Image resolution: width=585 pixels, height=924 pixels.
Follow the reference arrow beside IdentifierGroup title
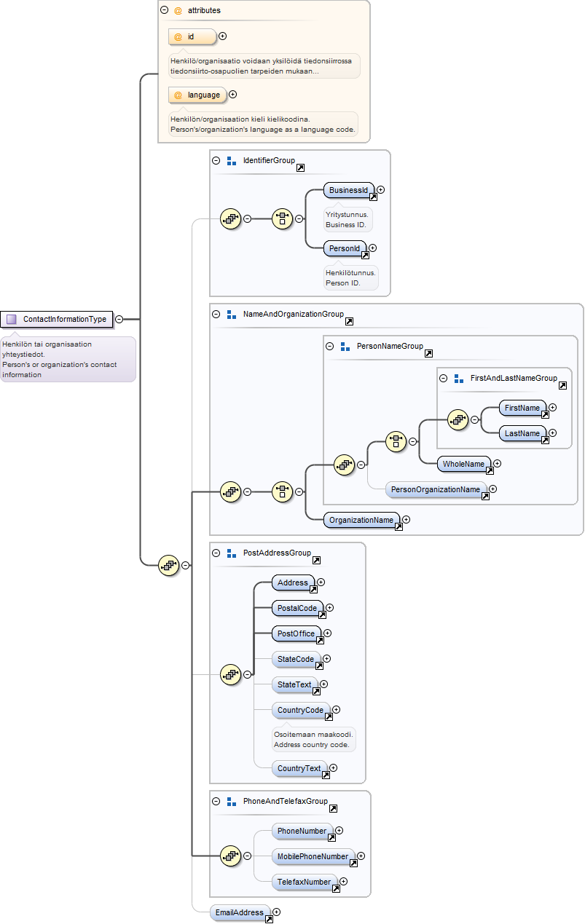(300, 167)
